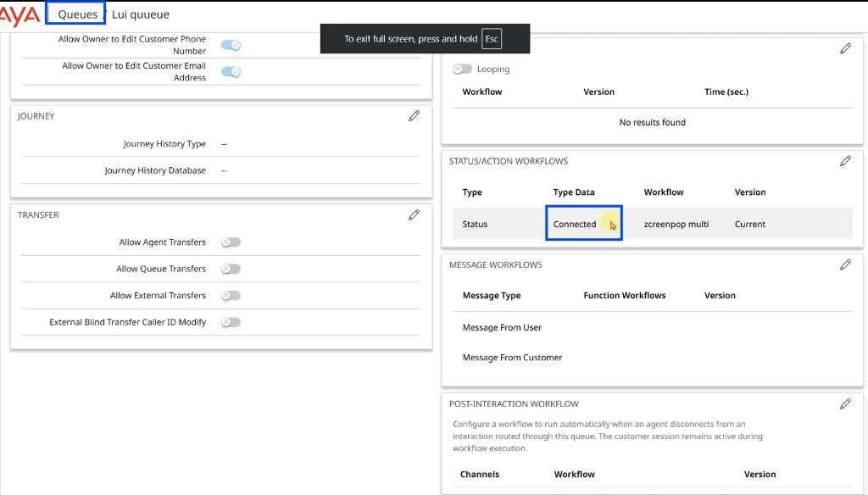Open the Queues breadcrumb link
Image resolution: width=868 pixels, height=495 pixels.
click(x=77, y=14)
